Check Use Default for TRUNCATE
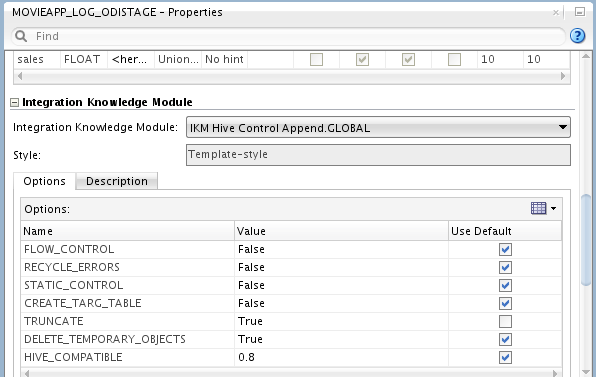This screenshot has width=596, height=377. coord(505,322)
